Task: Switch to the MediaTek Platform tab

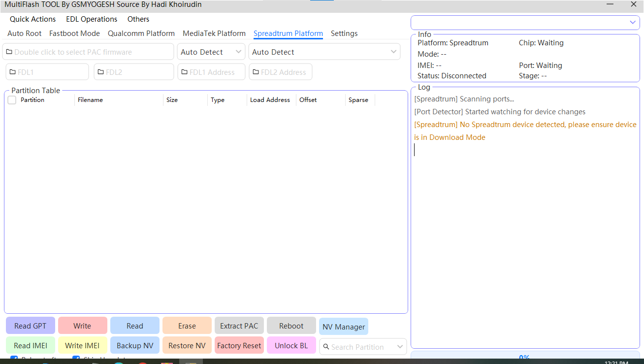Action: pos(214,33)
